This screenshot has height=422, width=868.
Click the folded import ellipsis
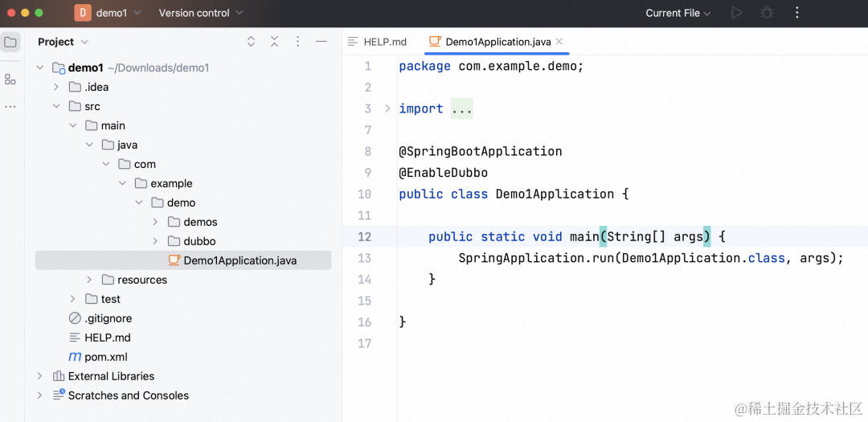tap(462, 109)
